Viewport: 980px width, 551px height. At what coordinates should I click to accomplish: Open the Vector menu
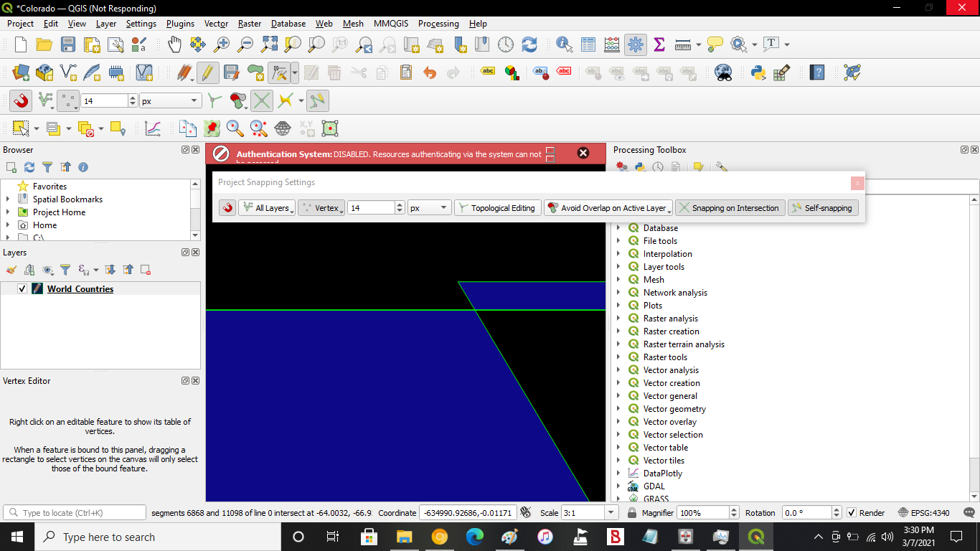tap(216, 24)
